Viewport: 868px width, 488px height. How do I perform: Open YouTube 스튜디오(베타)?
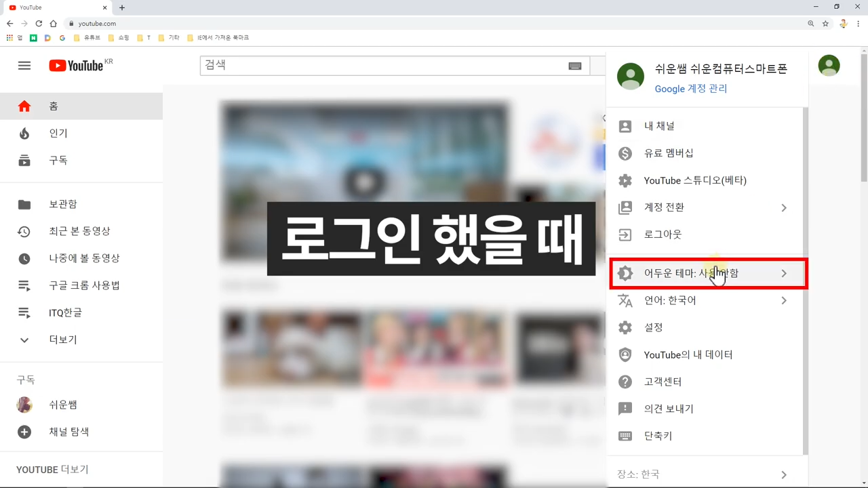pyautogui.click(x=705, y=180)
